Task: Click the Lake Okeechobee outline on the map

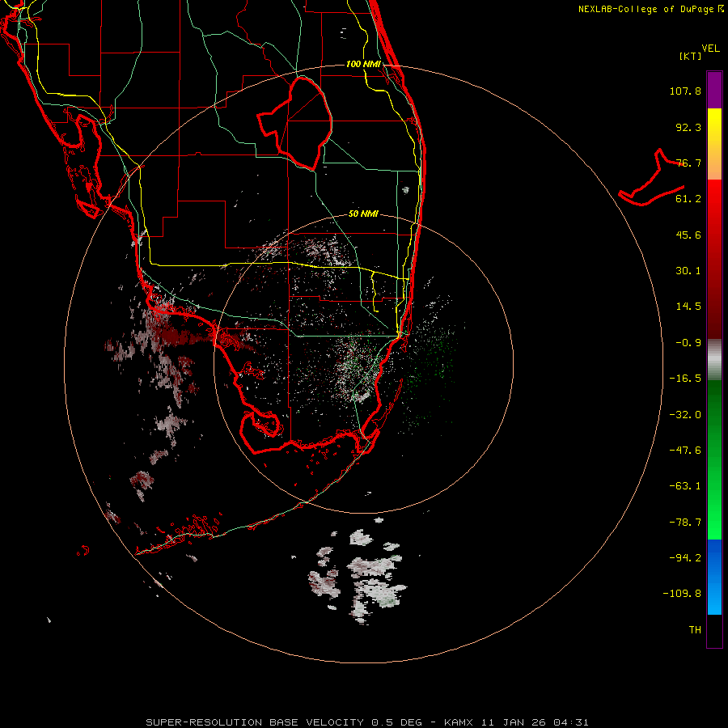Action: click(295, 123)
